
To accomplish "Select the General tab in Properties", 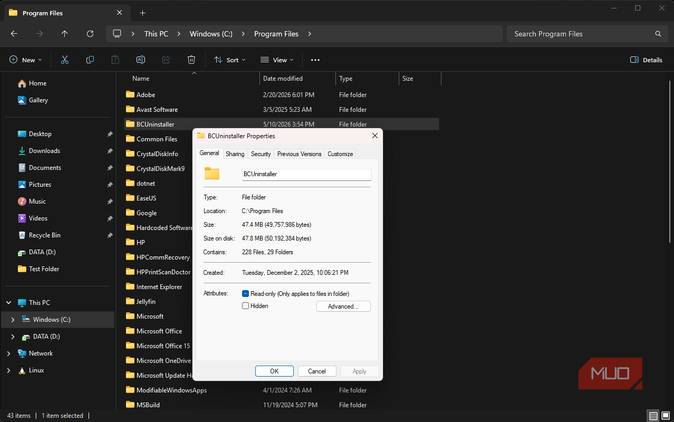I will 209,153.
